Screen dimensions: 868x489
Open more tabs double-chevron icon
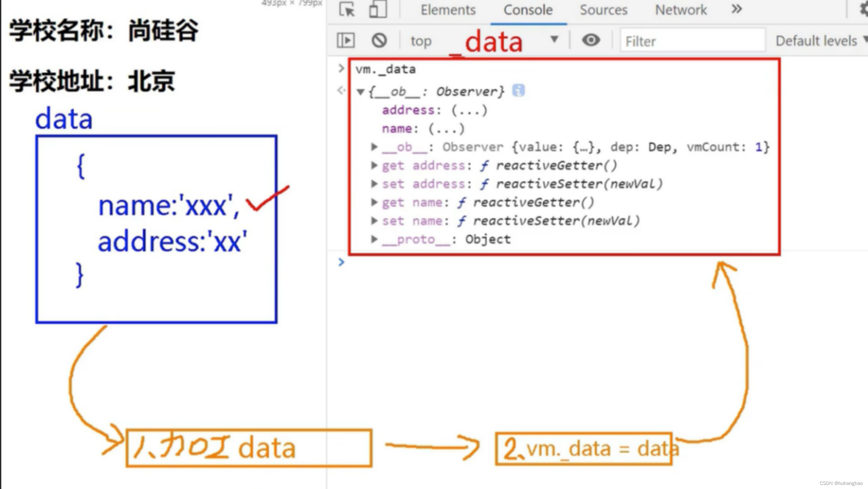click(736, 9)
